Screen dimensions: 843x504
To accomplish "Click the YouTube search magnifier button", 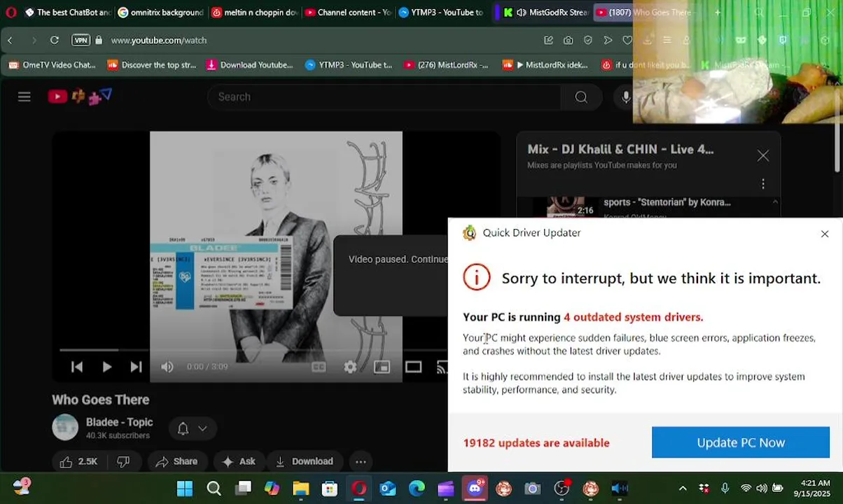I will 581,97.
